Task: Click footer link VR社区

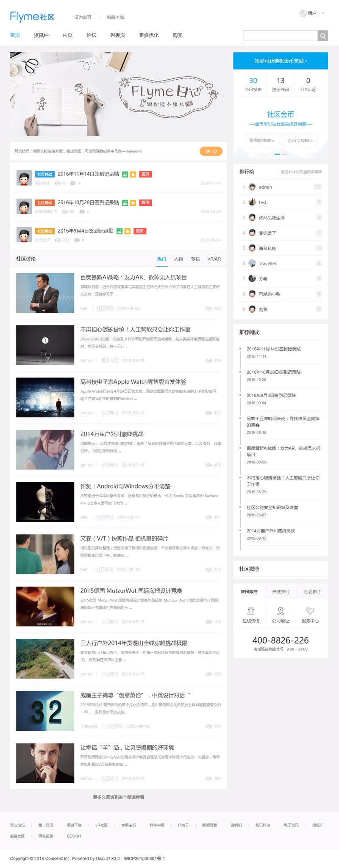Action: 101,825
